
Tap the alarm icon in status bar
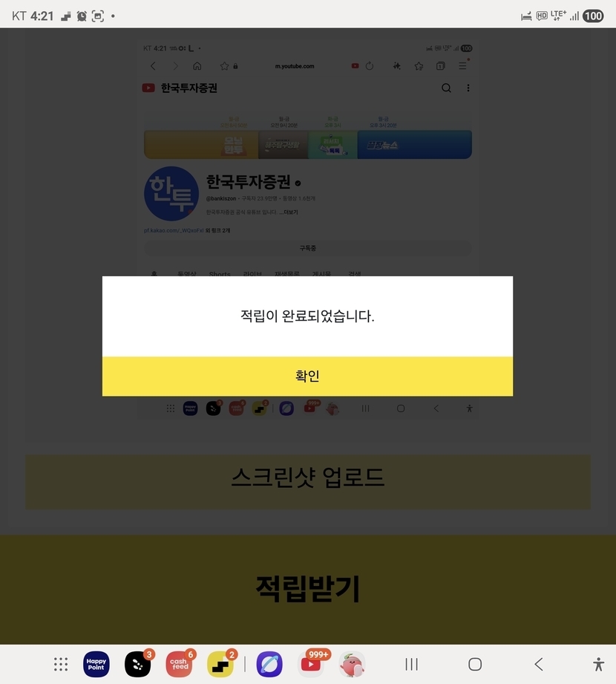point(82,16)
